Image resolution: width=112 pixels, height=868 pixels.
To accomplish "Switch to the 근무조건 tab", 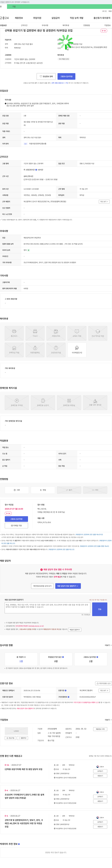I will point(24,25).
